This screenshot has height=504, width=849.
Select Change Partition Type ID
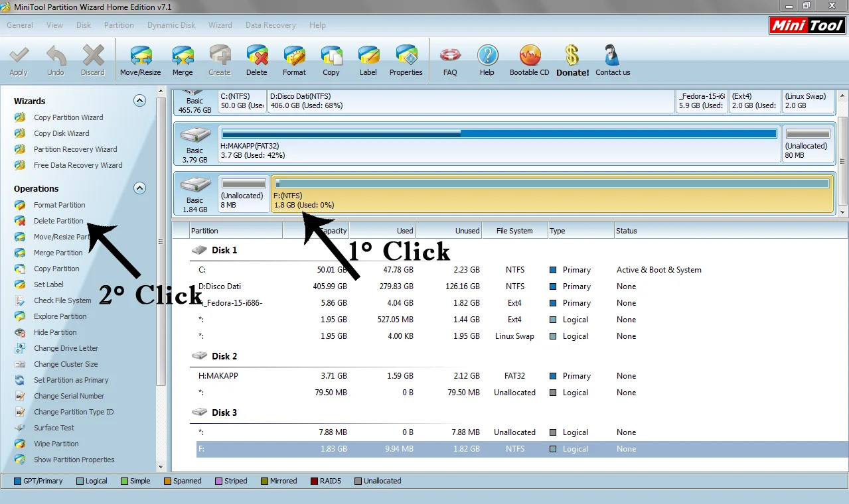click(x=74, y=412)
